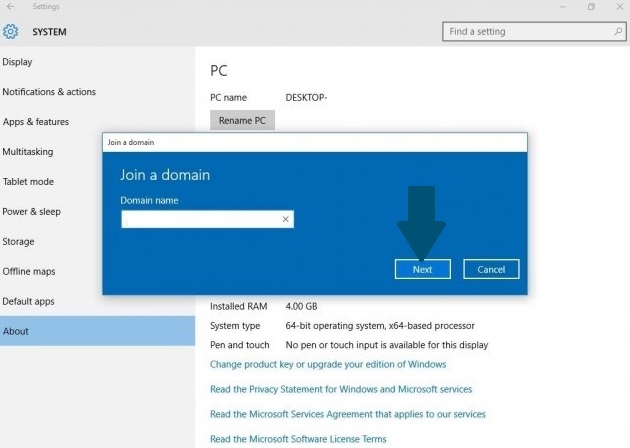Select the About section
The image size is (630, 448).
(97, 331)
